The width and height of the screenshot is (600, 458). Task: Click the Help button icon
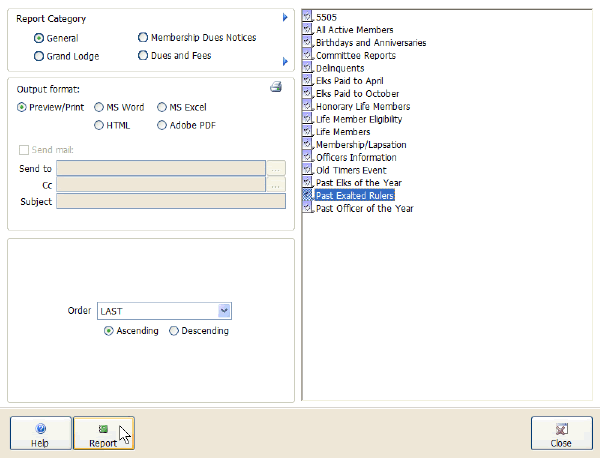click(x=40, y=428)
